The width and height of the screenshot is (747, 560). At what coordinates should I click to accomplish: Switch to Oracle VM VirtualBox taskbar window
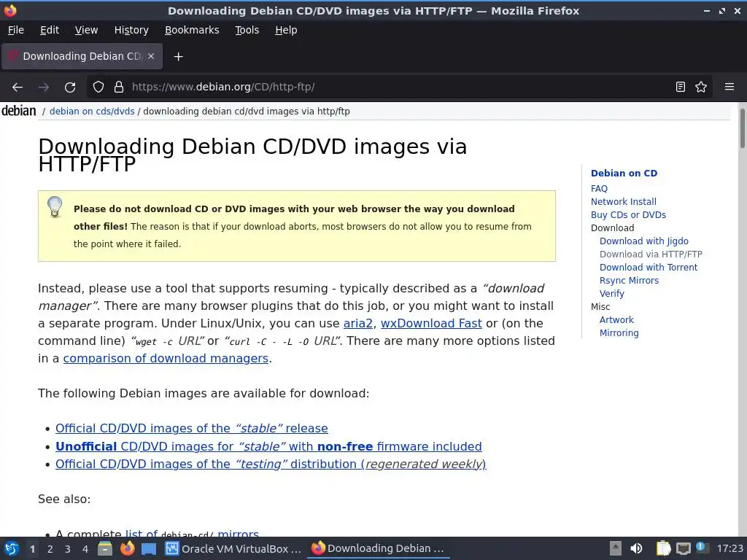233,548
